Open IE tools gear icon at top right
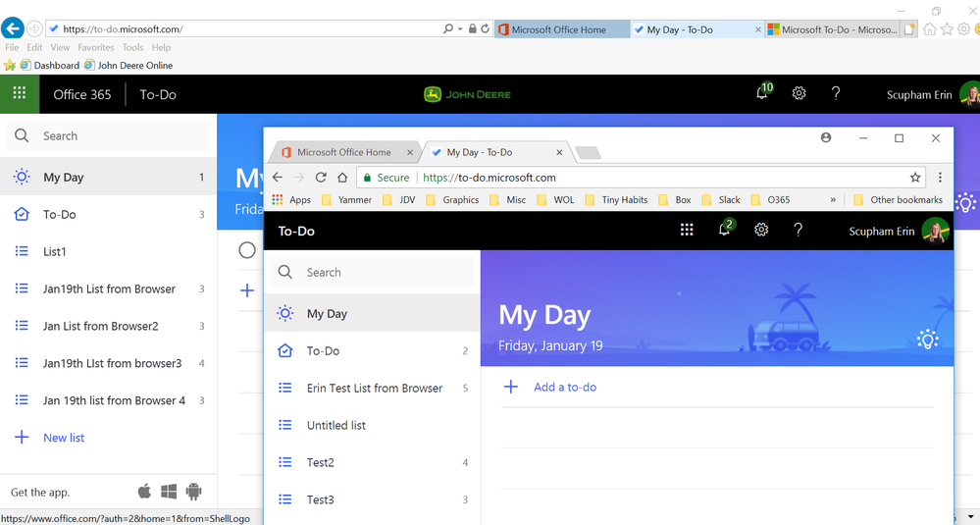This screenshot has width=980, height=525. 963,28
